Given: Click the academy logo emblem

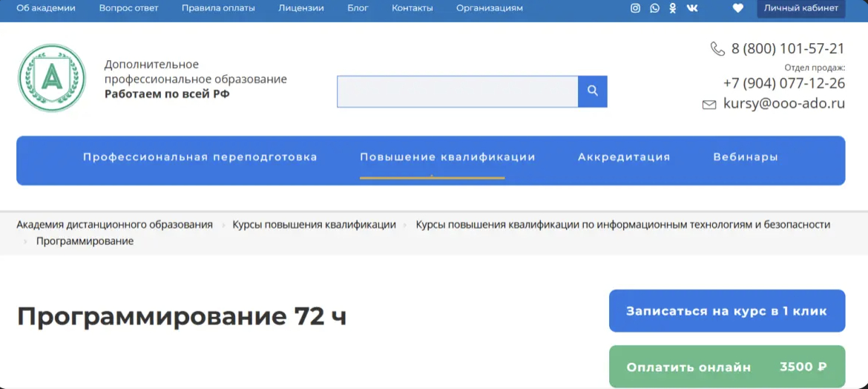Looking at the screenshot, I should pos(52,78).
